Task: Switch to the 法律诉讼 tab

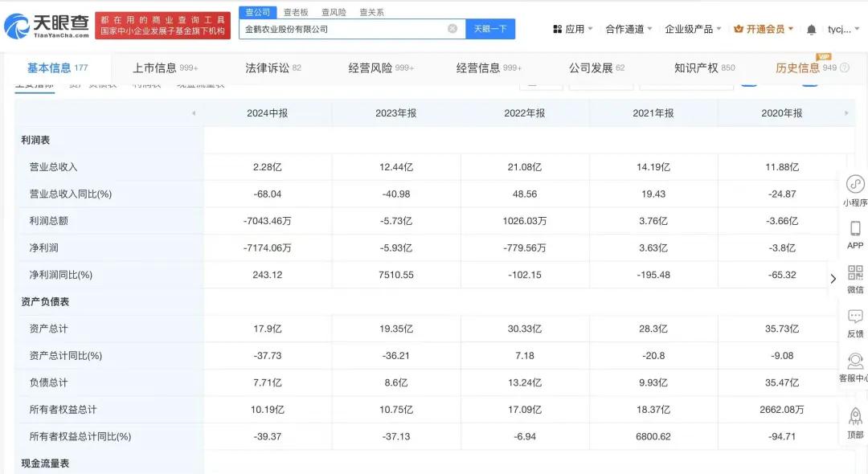Action: (273, 68)
